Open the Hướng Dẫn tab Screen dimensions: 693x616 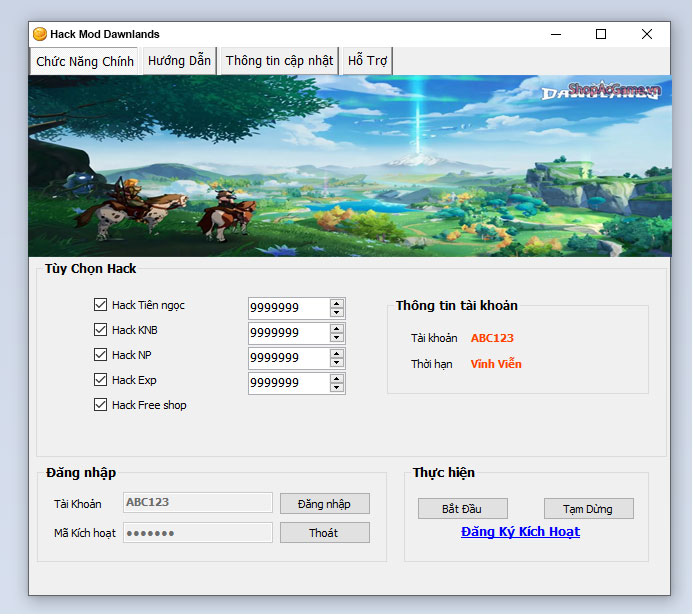point(179,61)
